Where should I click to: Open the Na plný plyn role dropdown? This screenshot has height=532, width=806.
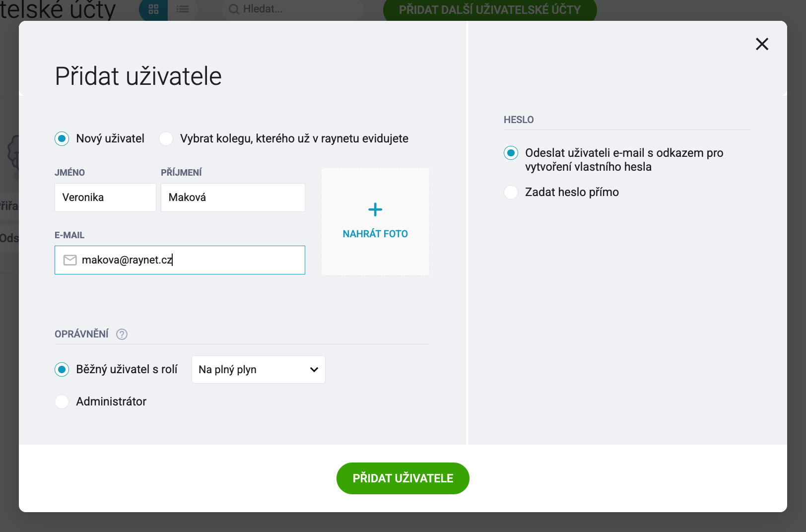[259, 370]
